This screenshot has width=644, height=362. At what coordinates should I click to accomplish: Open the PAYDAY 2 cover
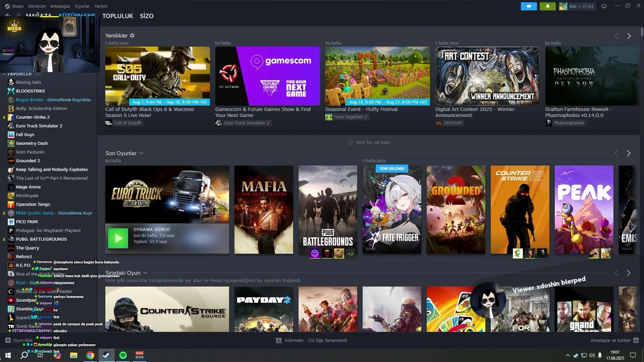click(264, 309)
